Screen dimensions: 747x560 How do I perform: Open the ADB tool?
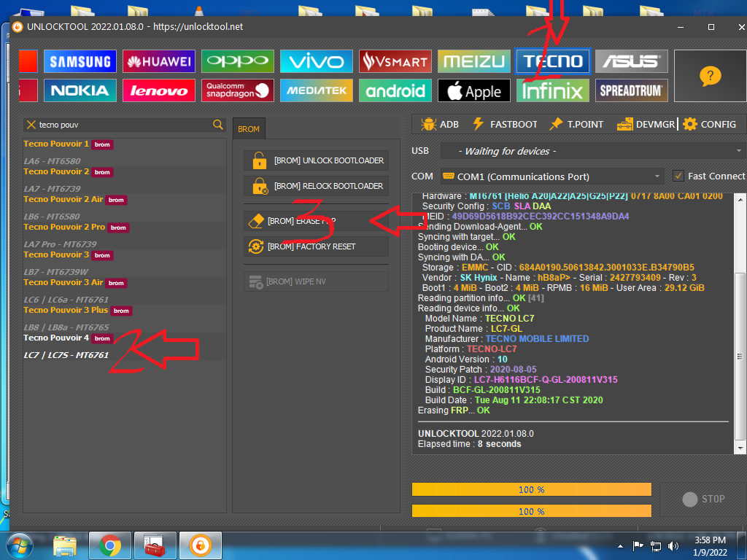click(x=440, y=124)
